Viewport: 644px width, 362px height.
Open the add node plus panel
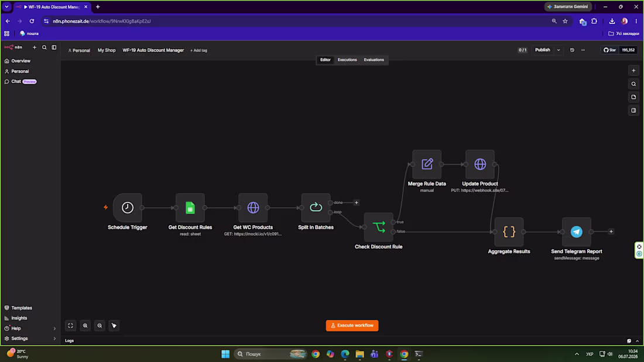(633, 71)
